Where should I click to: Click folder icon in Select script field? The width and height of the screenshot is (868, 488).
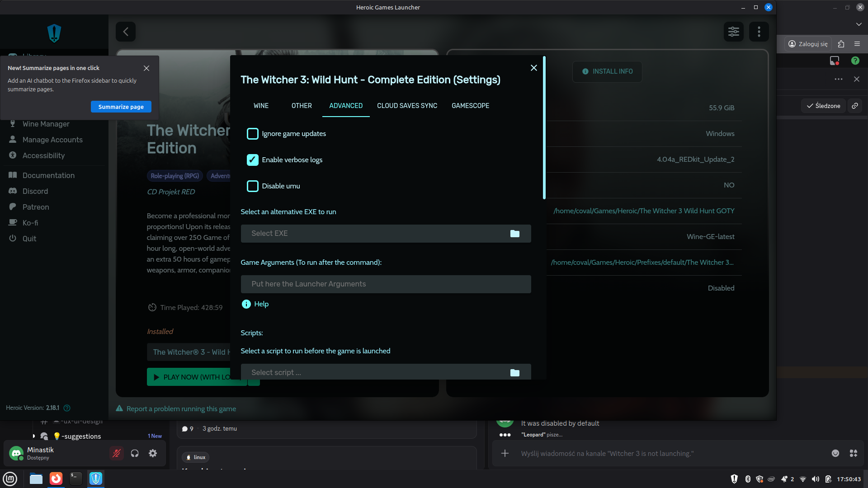click(514, 372)
